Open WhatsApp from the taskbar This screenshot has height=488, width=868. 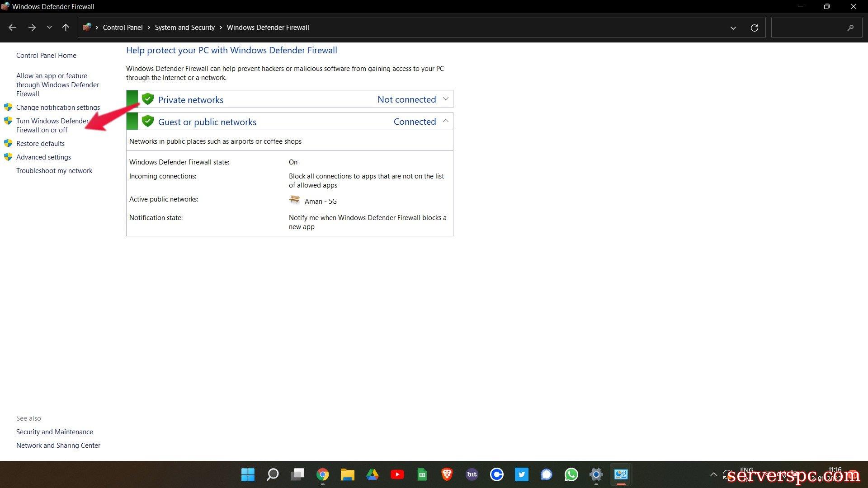(571, 474)
